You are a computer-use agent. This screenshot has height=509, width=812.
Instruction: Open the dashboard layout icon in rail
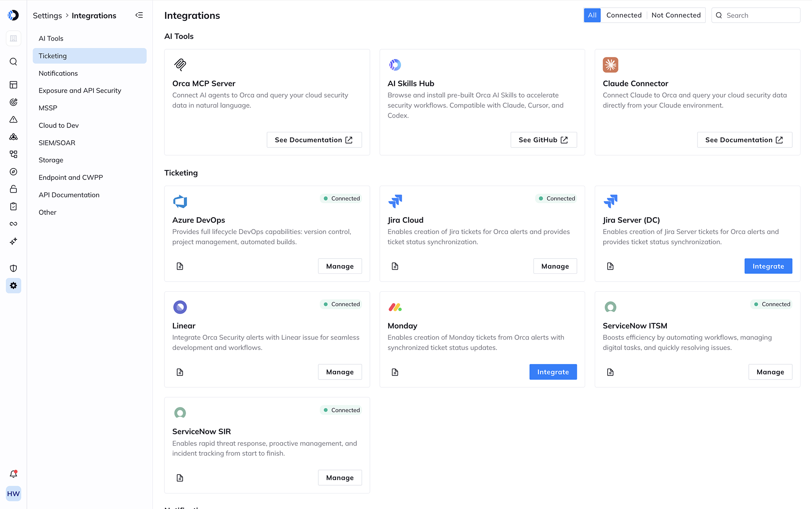coord(14,85)
